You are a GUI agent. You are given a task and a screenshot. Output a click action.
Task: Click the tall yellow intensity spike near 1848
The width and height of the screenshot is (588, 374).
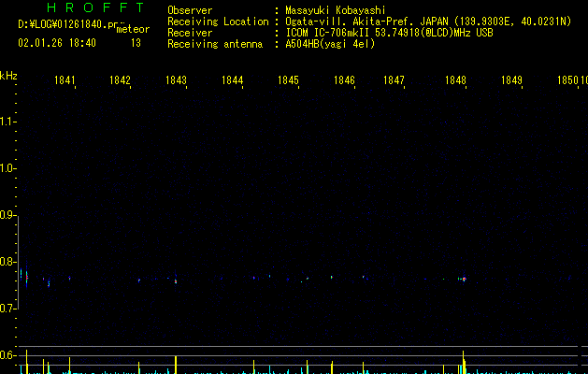pyautogui.click(x=464, y=363)
